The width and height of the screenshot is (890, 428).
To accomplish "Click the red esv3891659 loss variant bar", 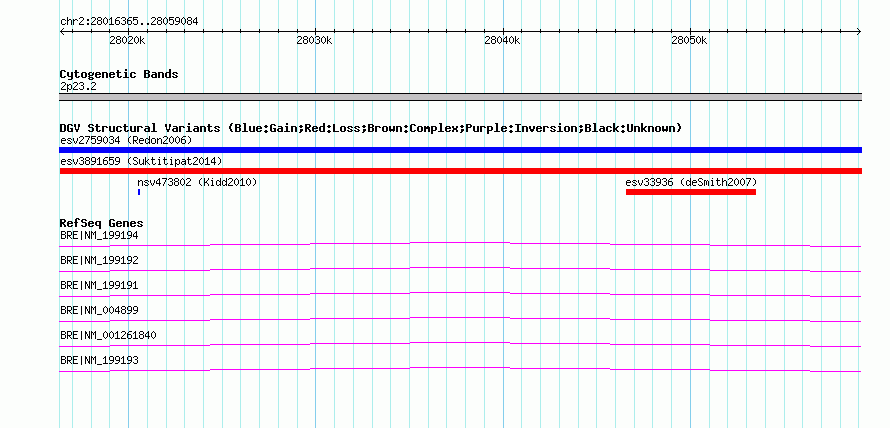I will pyautogui.click(x=460, y=171).
